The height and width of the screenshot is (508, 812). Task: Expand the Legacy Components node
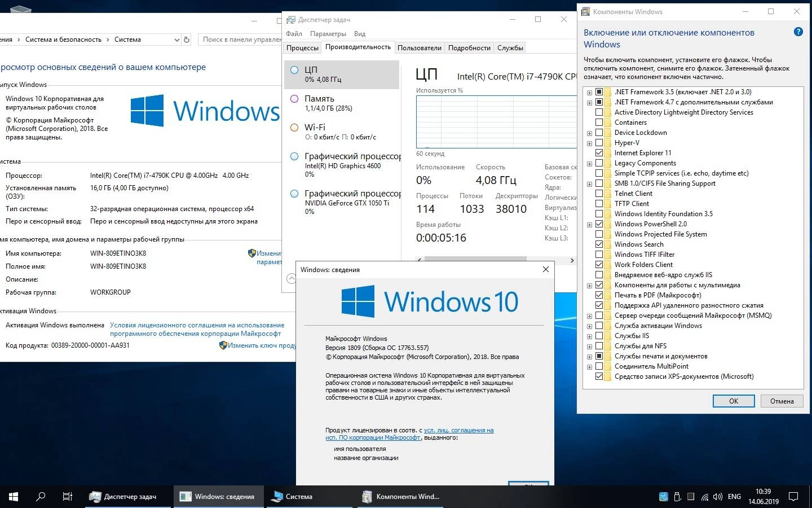click(x=589, y=164)
